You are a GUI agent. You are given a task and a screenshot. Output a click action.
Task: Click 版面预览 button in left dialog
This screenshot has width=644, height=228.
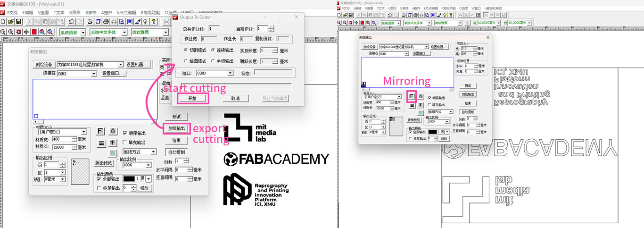[103, 163]
